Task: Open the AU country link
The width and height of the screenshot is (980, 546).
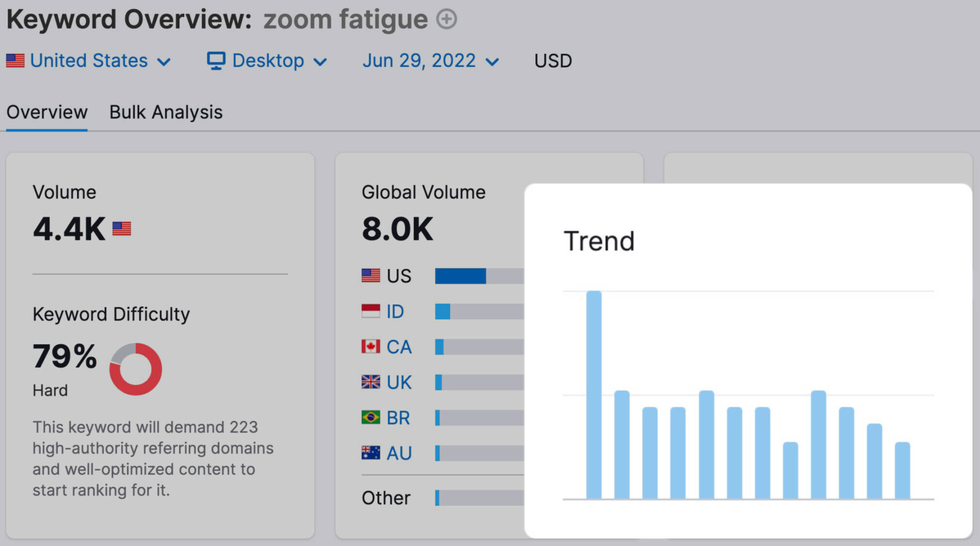Action: [399, 453]
